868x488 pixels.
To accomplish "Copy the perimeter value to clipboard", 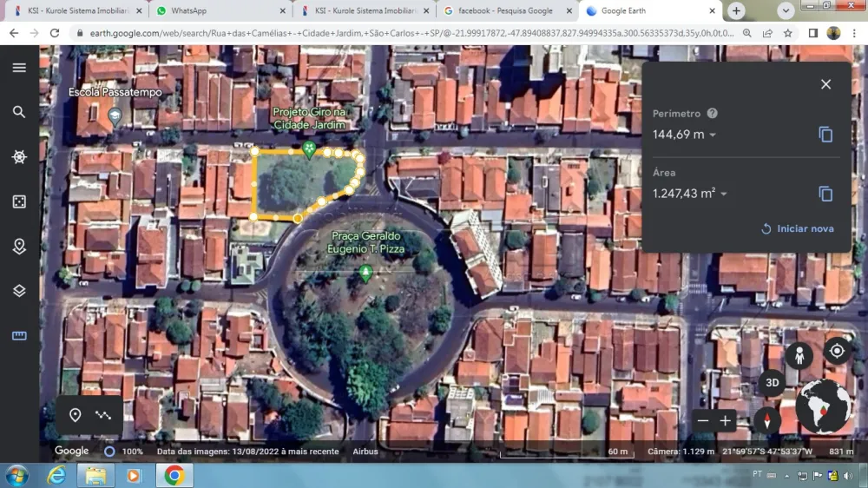I will 825,135.
